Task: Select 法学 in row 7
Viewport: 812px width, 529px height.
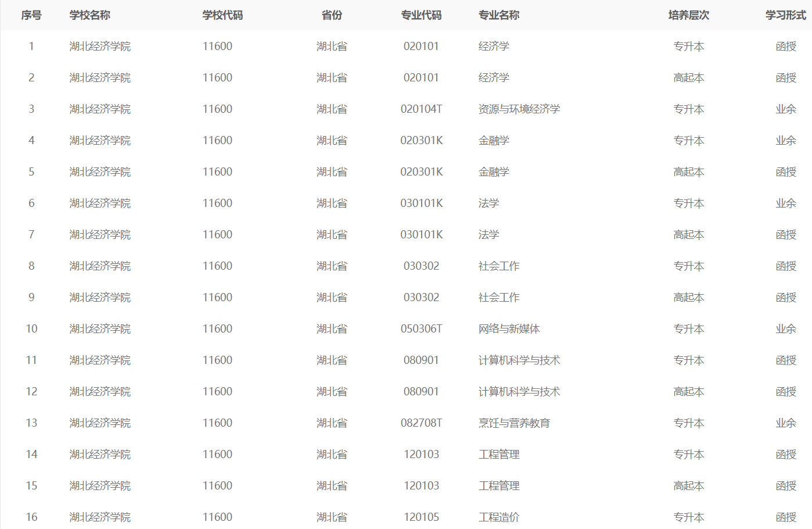Action: pyautogui.click(x=488, y=235)
